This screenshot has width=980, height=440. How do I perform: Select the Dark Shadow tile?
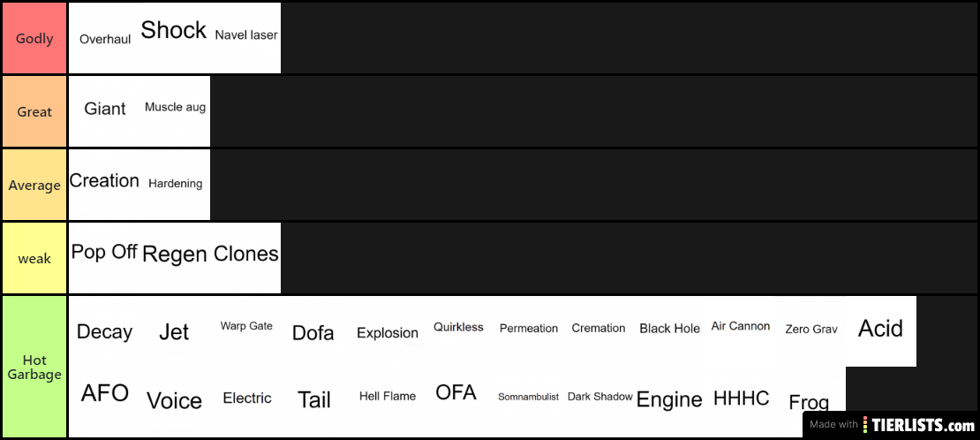click(x=599, y=402)
